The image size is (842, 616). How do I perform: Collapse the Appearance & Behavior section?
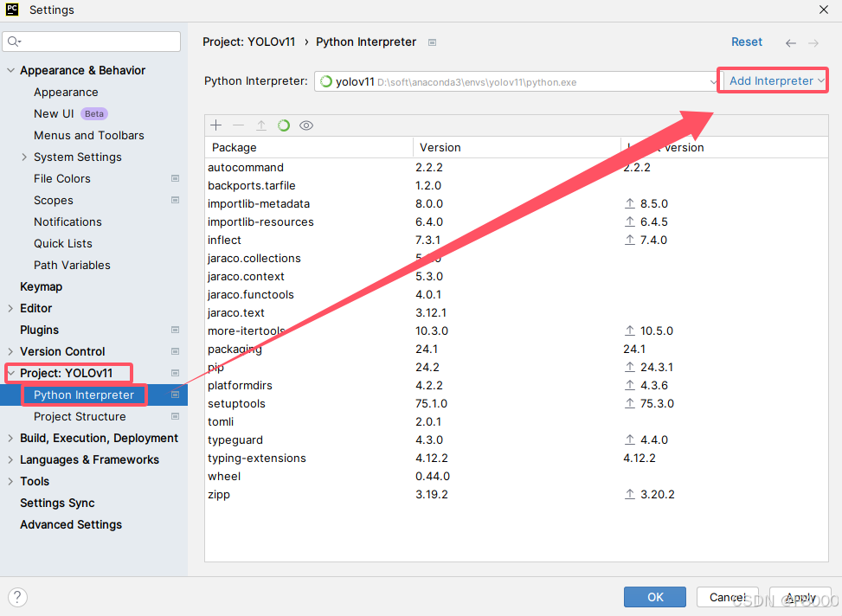pyautogui.click(x=10, y=70)
